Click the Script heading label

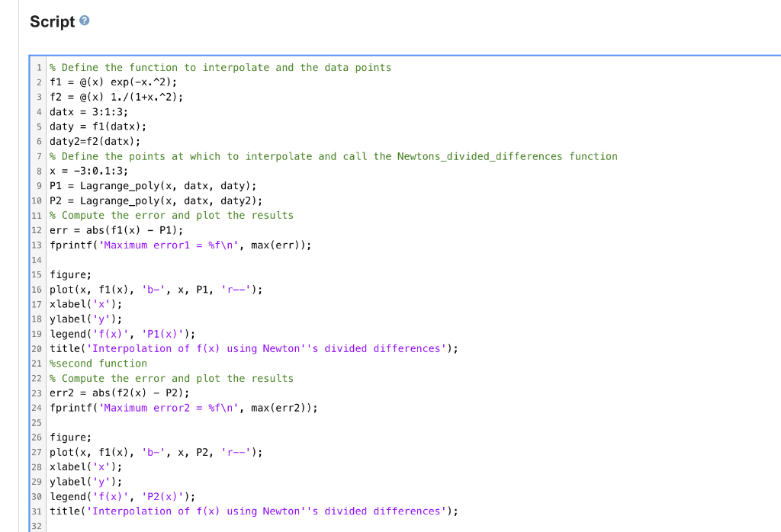tap(52, 21)
